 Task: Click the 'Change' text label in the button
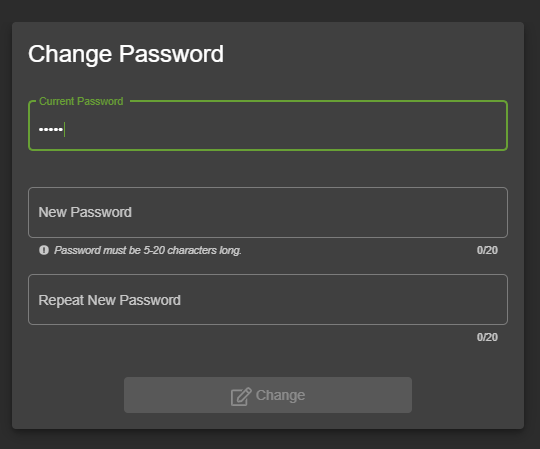[280, 395]
